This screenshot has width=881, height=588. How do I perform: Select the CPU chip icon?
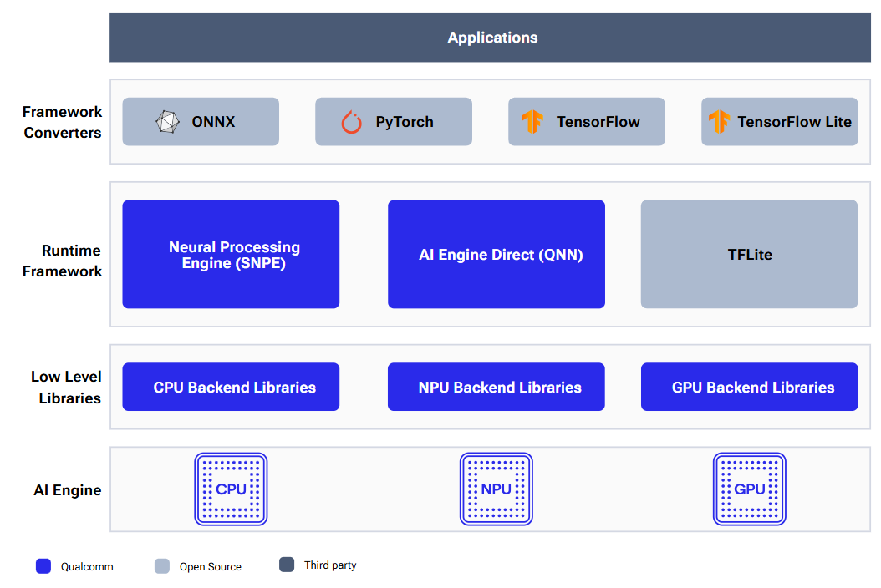pos(231,489)
